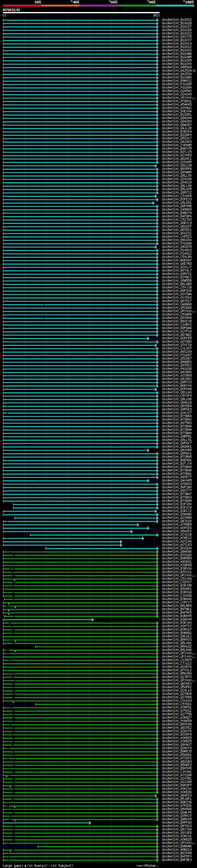Click the cyan ~100% identity legend segment
The height and width of the screenshot is (868, 197).
[x=175, y=6]
